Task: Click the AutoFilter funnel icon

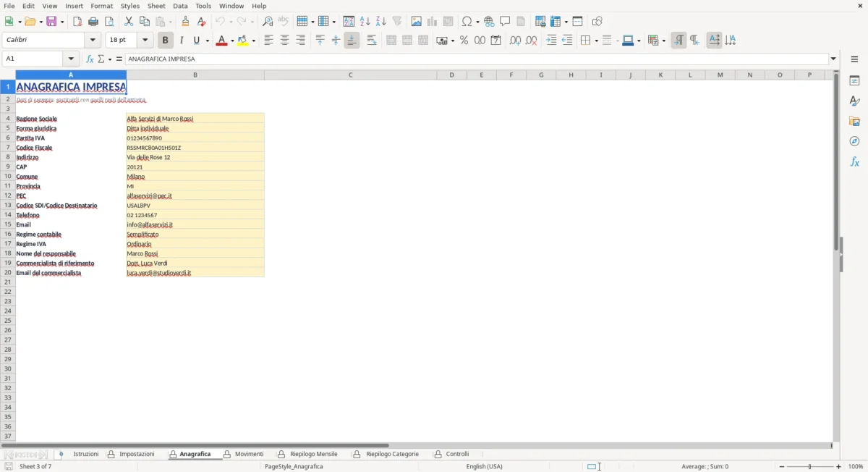Action: pyautogui.click(x=397, y=22)
